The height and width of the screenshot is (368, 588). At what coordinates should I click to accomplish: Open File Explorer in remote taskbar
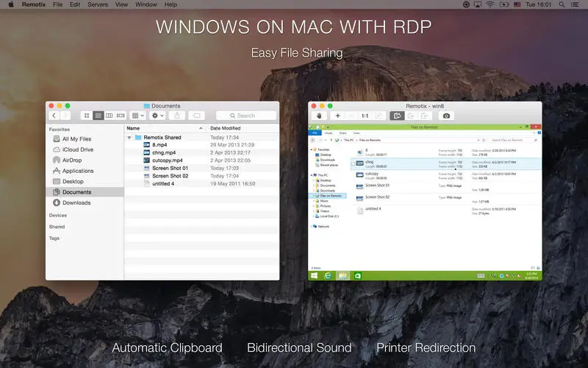coord(343,275)
